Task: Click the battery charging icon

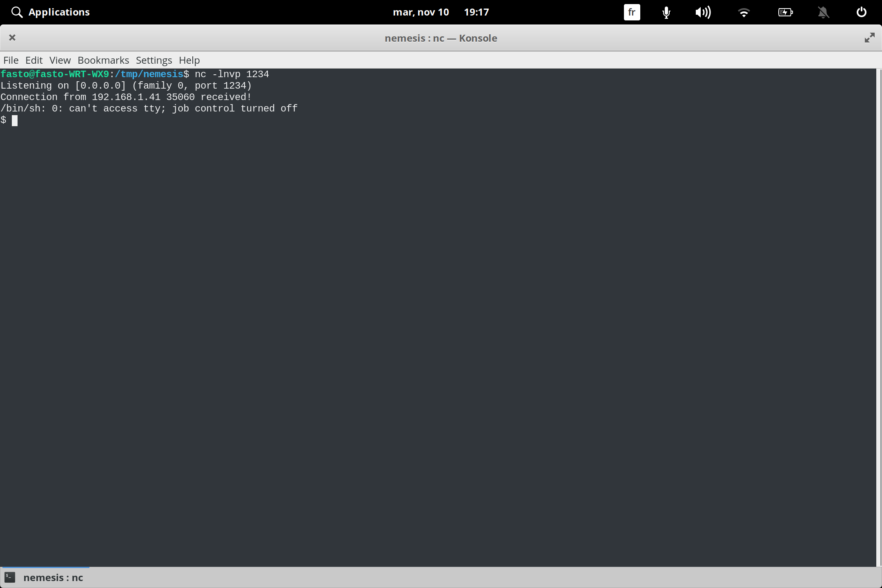Action: 785,12
